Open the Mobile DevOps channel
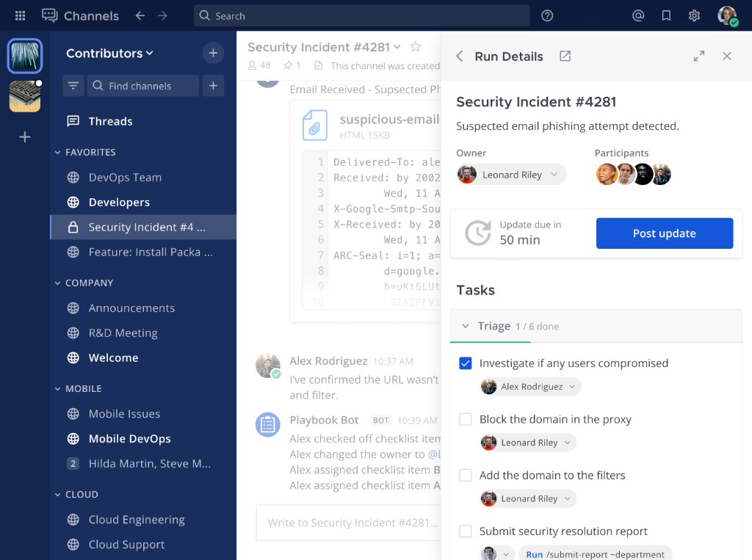 [x=143, y=439]
